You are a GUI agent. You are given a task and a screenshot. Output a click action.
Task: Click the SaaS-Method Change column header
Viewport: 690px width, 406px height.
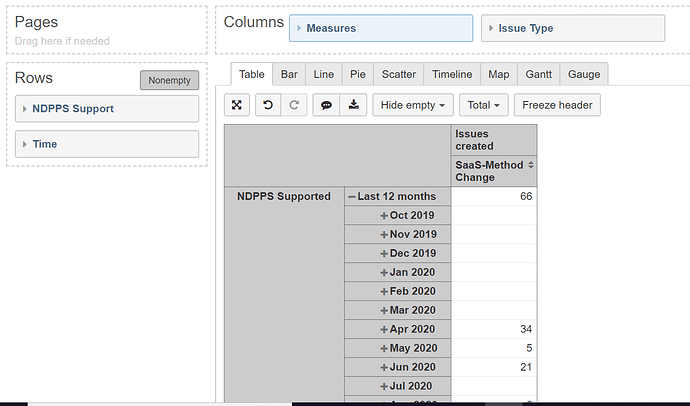pos(494,171)
